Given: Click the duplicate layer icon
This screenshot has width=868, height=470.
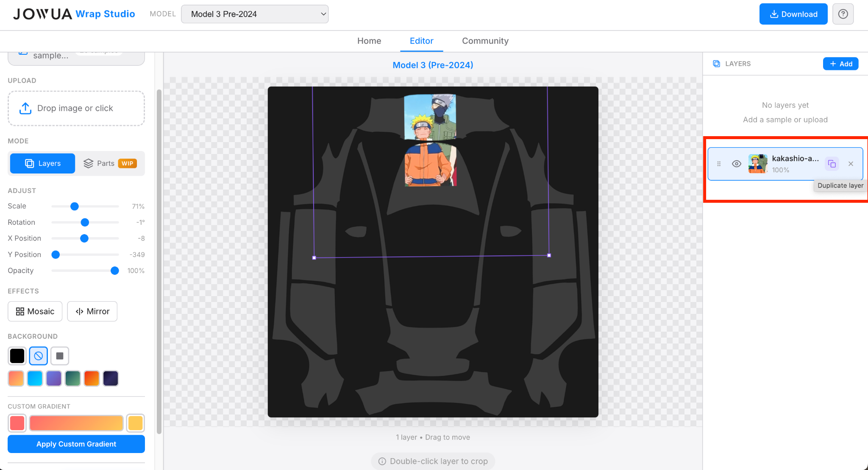Looking at the screenshot, I should pyautogui.click(x=832, y=164).
